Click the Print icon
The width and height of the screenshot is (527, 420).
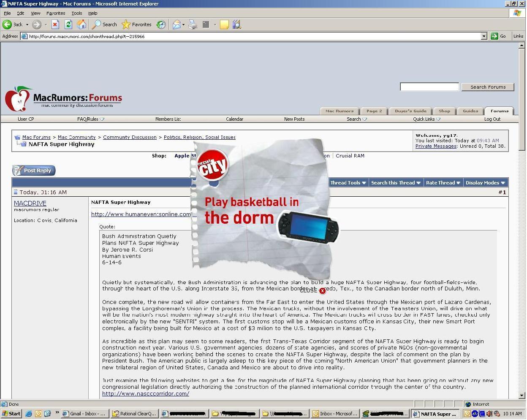click(193, 24)
